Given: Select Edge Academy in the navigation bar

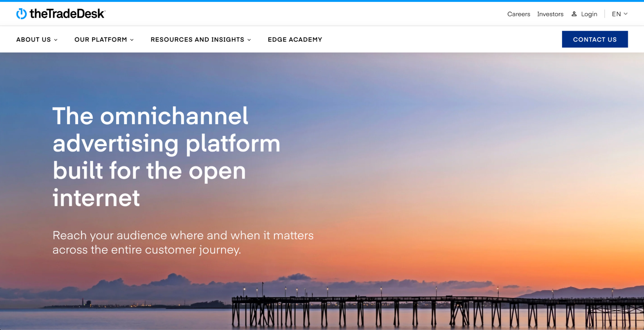Looking at the screenshot, I should (x=294, y=39).
